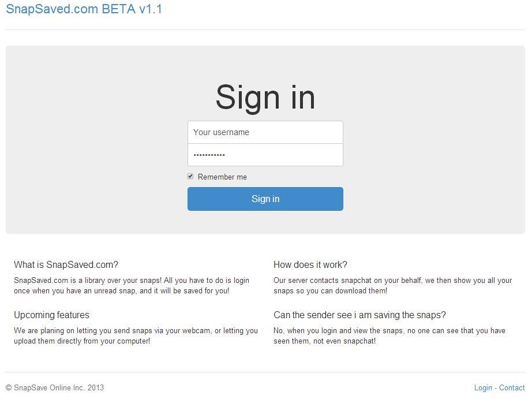
Task: Click the heading about sender seeing saved snaps
Action: (359, 315)
